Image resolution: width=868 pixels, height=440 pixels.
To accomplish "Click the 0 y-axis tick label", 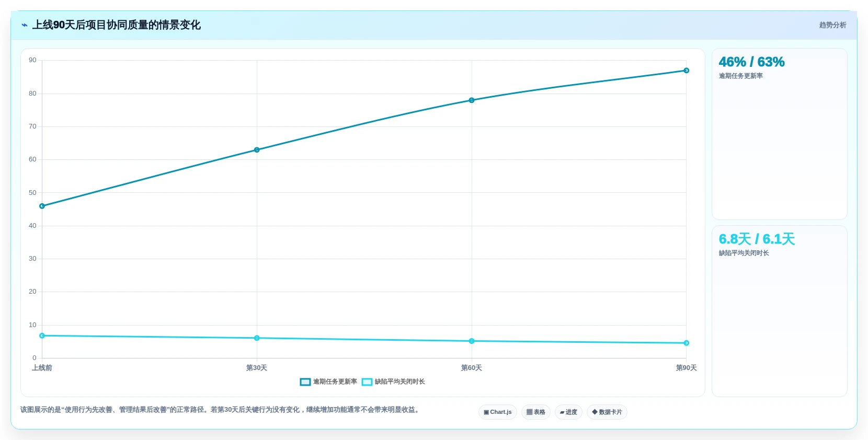I will (x=35, y=358).
